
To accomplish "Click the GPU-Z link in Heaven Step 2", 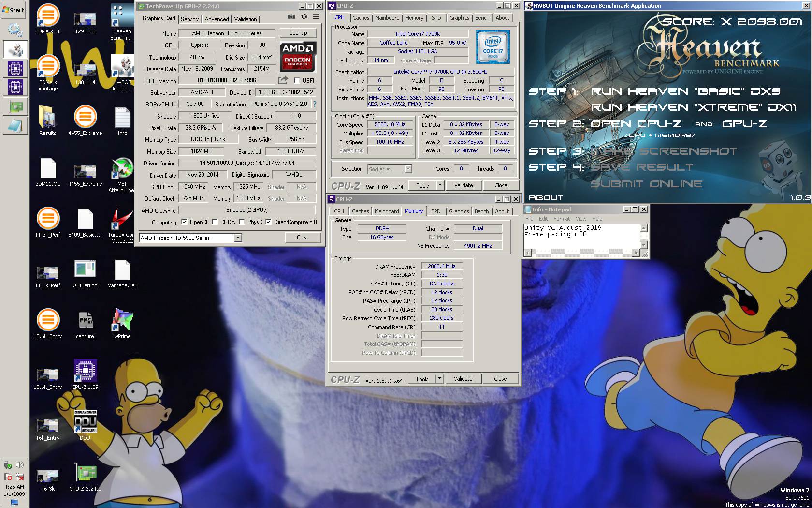I will 744,124.
